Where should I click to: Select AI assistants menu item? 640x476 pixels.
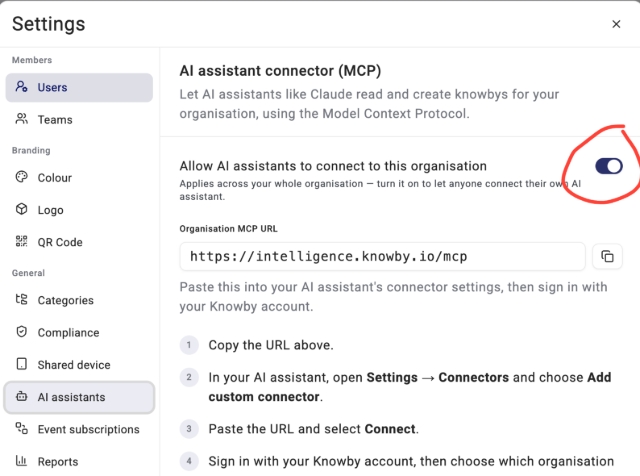(79, 397)
